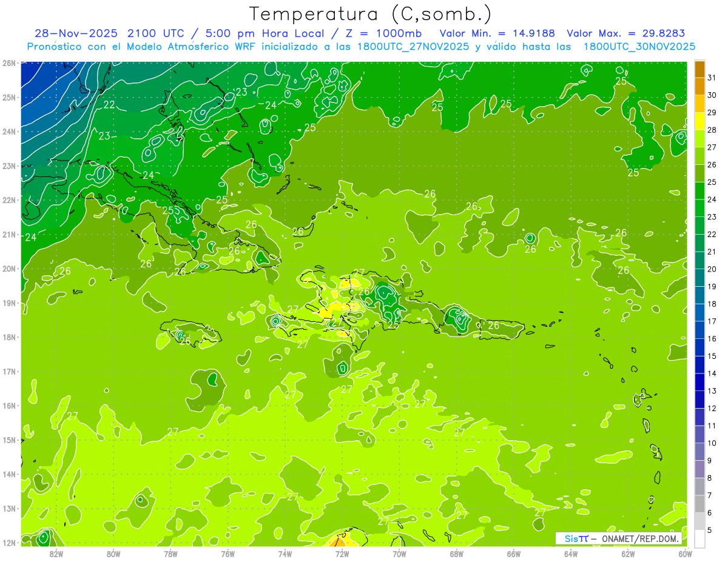Click the 12N latitude axis label
Screen dimensions: 728x562
[8, 543]
